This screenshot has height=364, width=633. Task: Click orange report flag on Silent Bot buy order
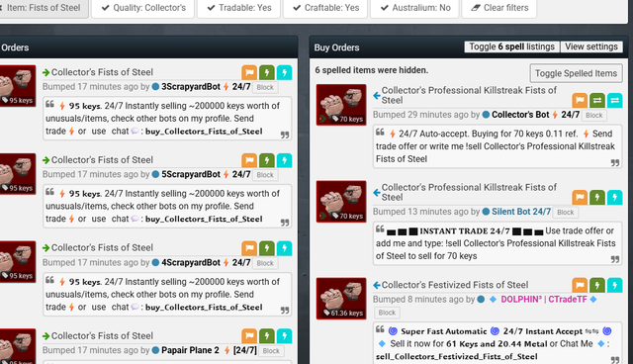coord(580,197)
